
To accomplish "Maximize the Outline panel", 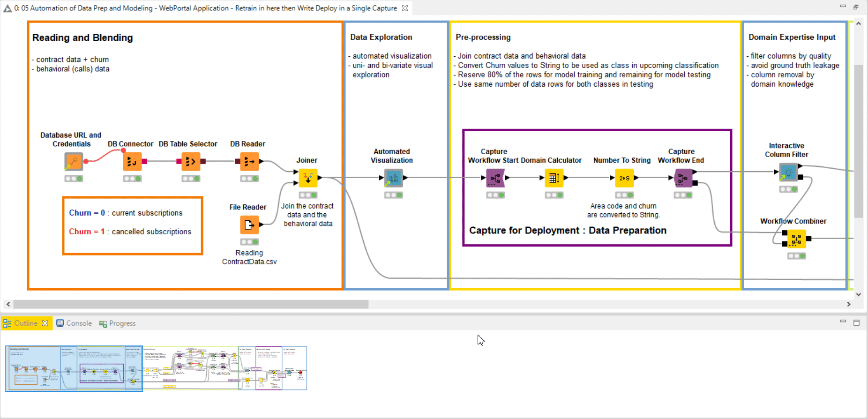I will pos(856,323).
